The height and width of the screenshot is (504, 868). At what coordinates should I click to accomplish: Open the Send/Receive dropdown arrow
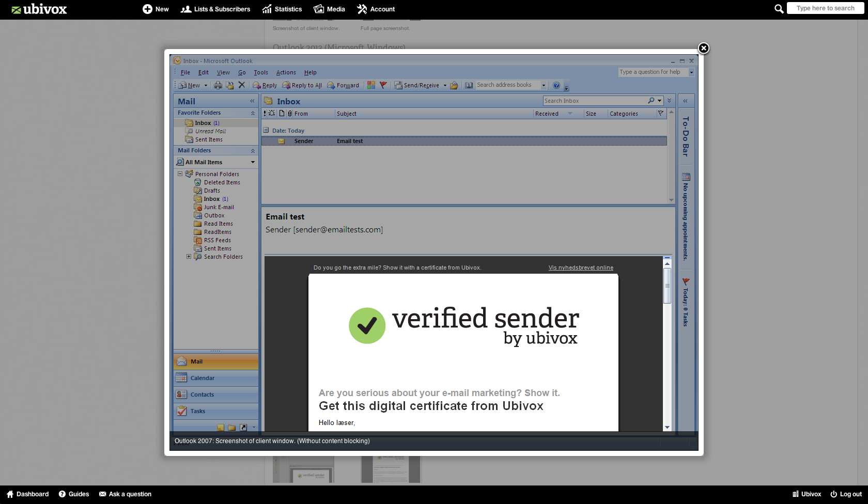coord(445,85)
